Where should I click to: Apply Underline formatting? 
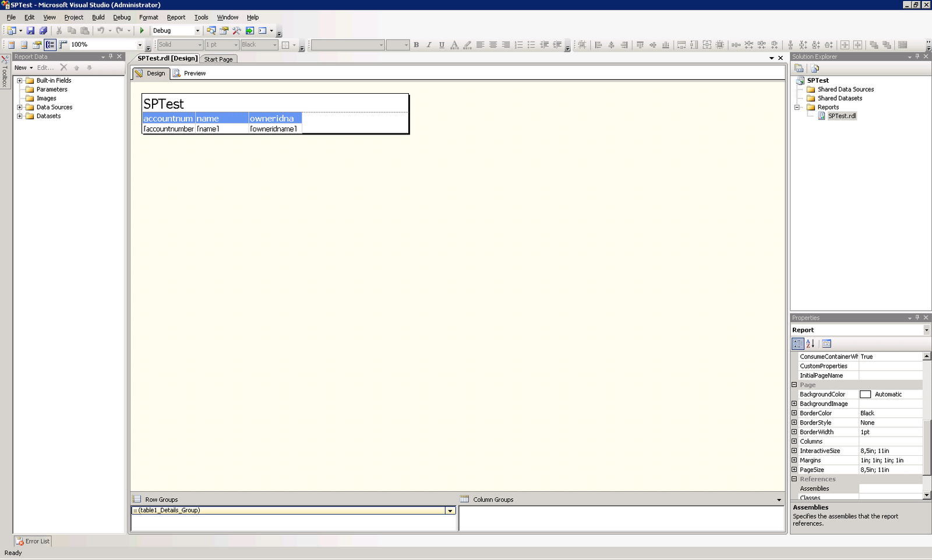442,45
